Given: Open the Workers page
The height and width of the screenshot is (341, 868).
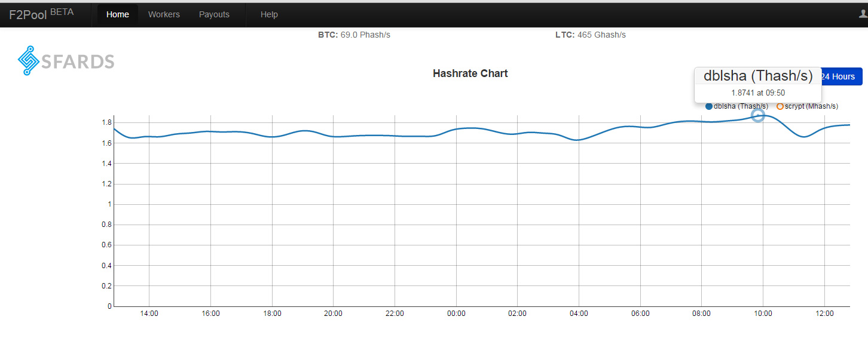Looking at the screenshot, I should (x=164, y=14).
